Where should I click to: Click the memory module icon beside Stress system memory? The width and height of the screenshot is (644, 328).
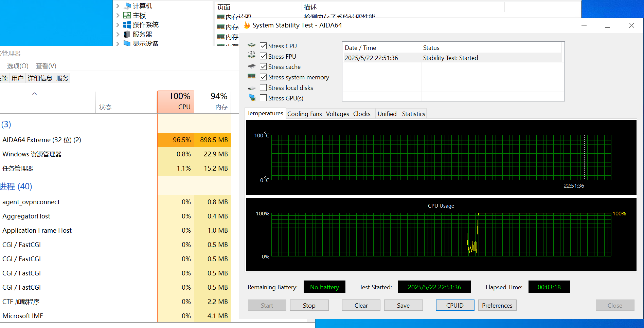[251, 76]
